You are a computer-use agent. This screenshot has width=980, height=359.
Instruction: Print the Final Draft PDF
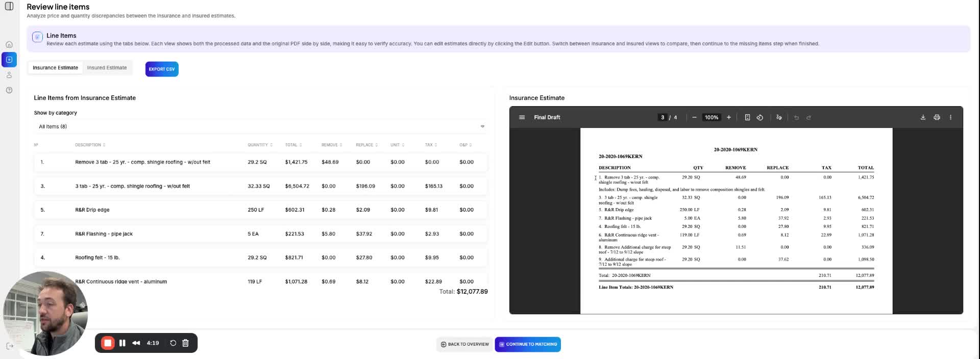[x=937, y=117]
